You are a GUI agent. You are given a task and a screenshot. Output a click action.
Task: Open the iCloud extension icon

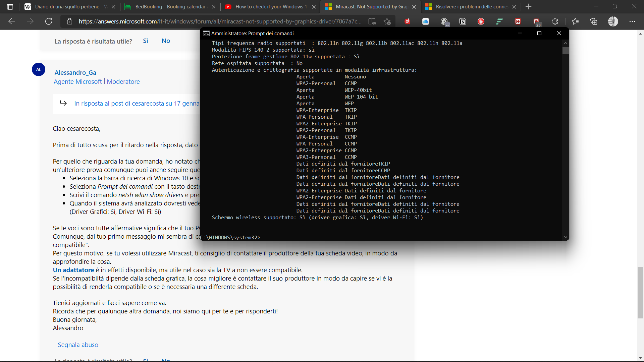point(426,21)
